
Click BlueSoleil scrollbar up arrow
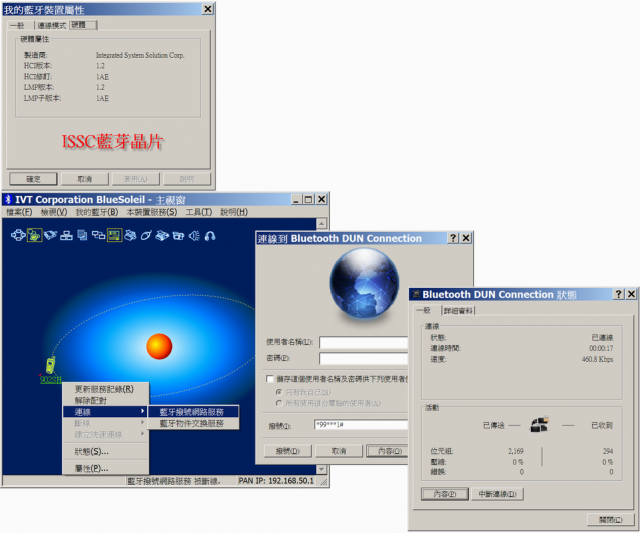click(322, 224)
